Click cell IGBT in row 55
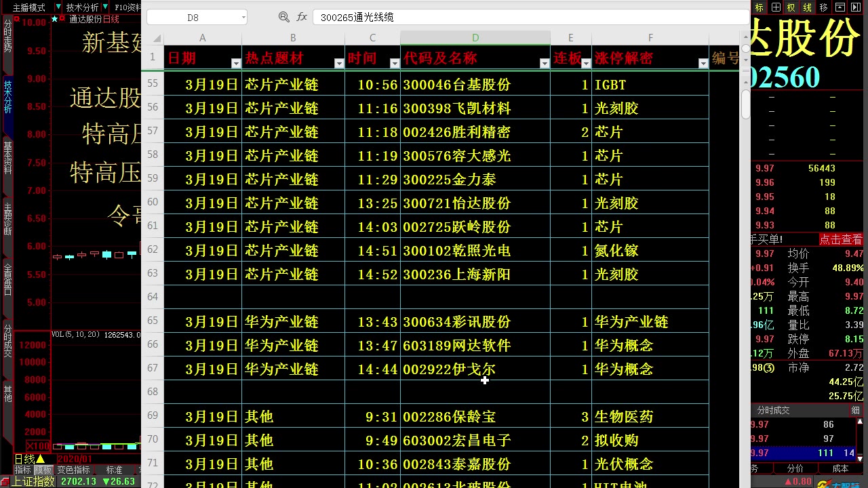Screen dimensions: 868x488 tap(650, 85)
